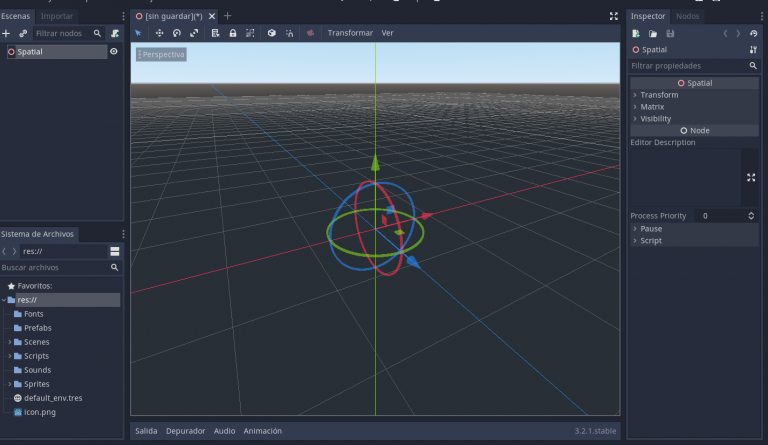Select the Scale mode tool
The width and height of the screenshot is (768, 445).
pos(194,33)
